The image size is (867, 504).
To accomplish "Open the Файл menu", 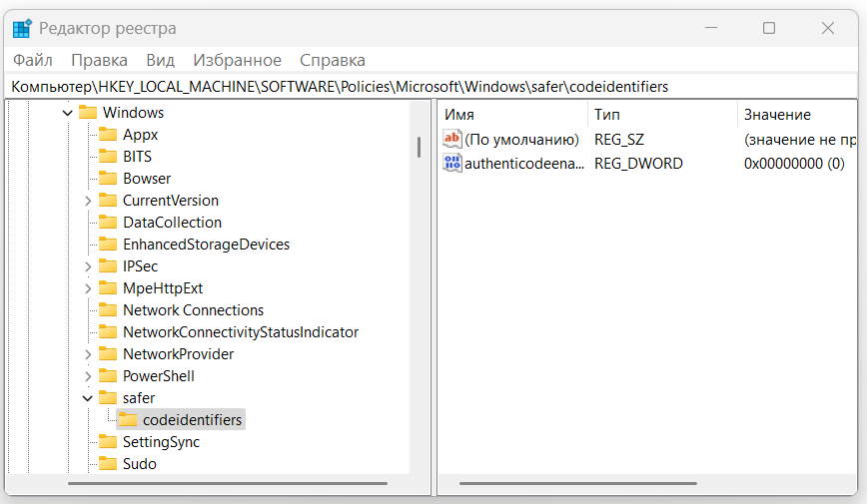I will pyautogui.click(x=33, y=60).
